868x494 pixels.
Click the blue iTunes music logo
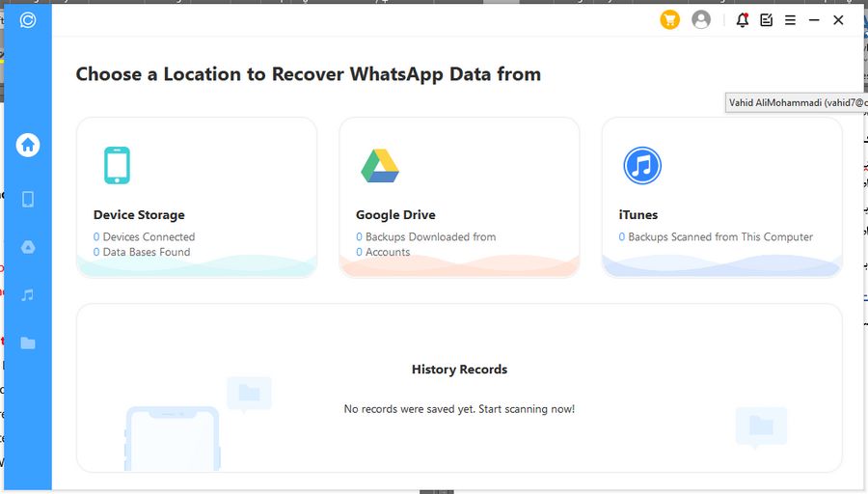click(641, 166)
